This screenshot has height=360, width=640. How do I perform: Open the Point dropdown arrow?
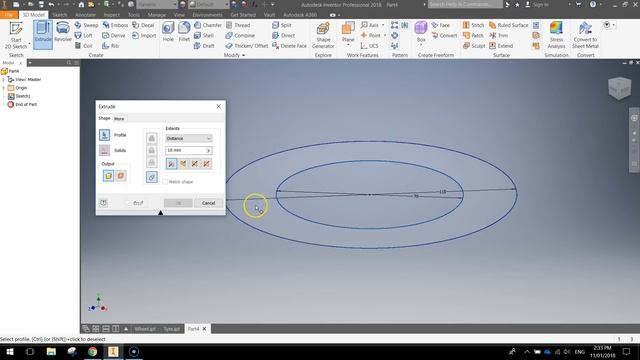(x=384, y=36)
